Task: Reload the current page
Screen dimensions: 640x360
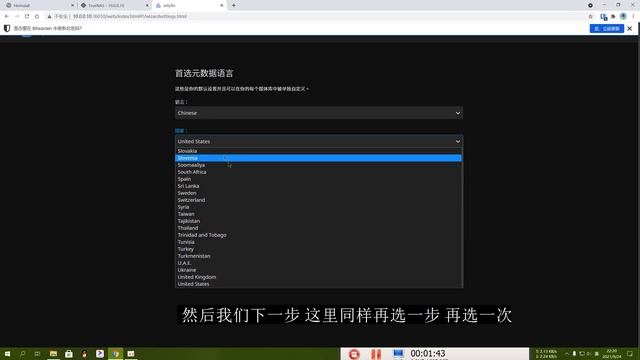Action: pos(27,16)
